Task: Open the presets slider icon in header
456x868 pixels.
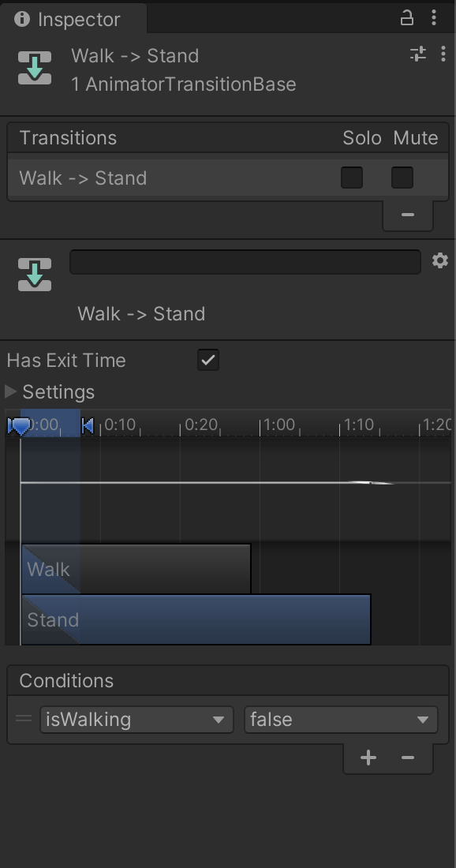Action: [418, 54]
